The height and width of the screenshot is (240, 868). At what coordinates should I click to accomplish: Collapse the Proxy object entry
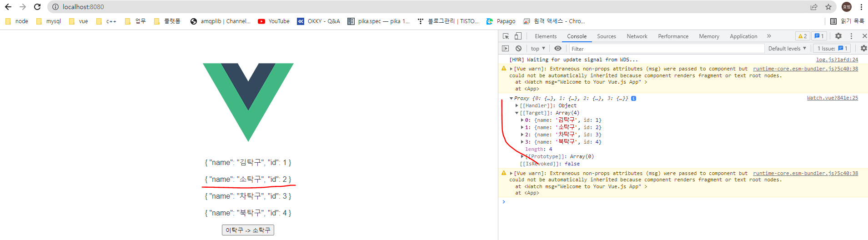(511, 98)
